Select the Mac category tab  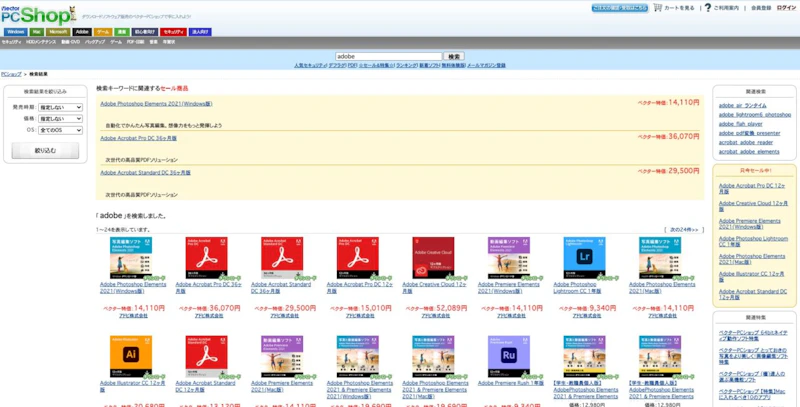pyautogui.click(x=36, y=32)
